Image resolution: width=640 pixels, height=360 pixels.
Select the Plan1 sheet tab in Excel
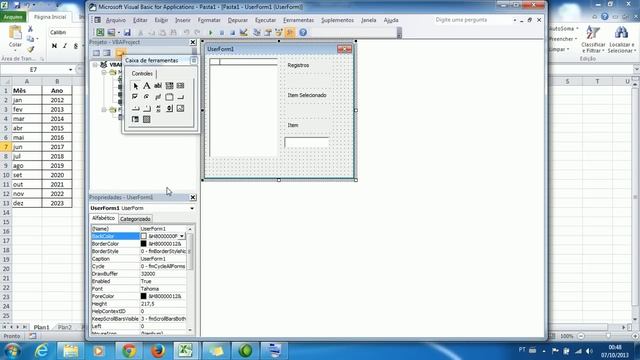point(41,327)
